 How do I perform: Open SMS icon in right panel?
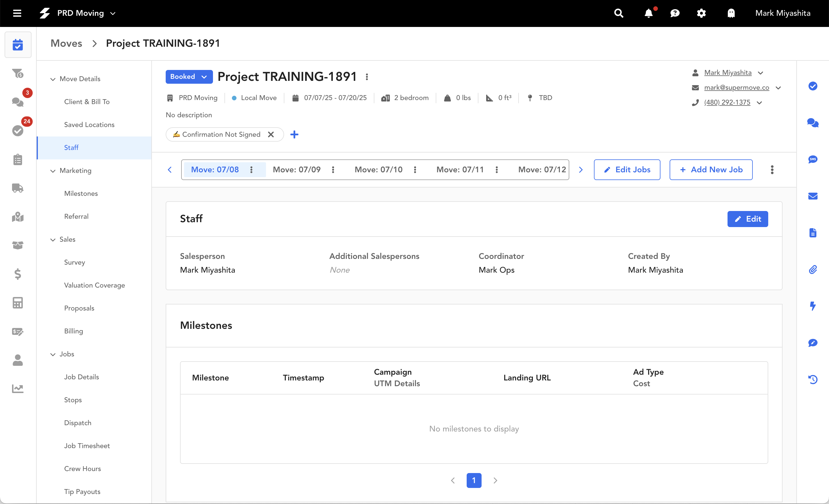coord(813,159)
